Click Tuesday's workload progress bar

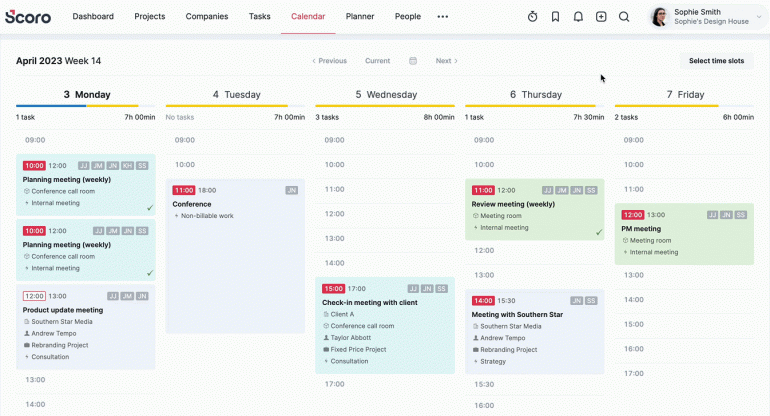(235, 106)
